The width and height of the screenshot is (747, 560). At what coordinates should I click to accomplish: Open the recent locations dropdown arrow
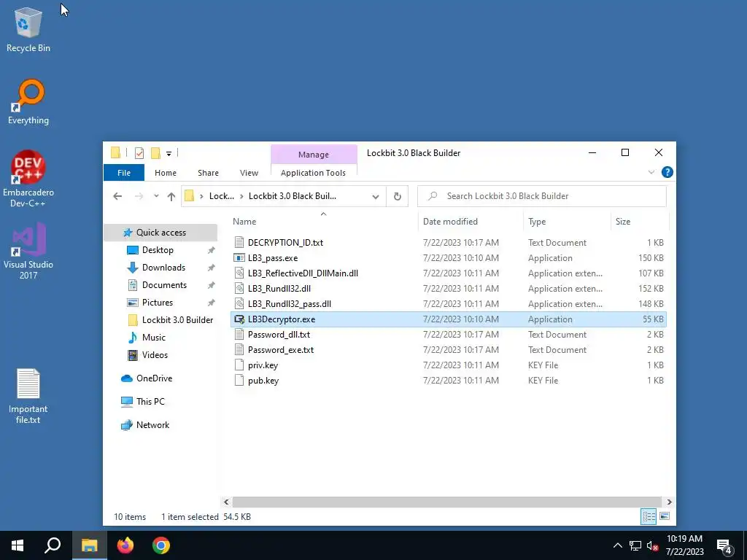click(x=156, y=196)
